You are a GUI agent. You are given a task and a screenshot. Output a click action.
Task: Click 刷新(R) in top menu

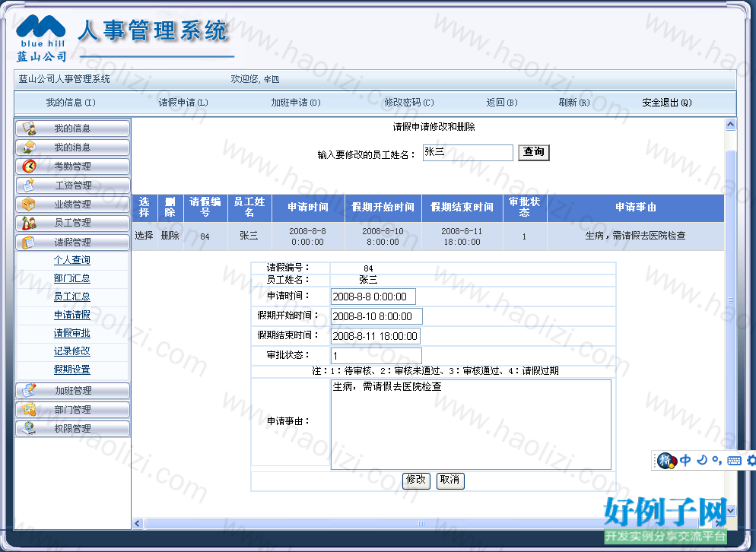(x=574, y=102)
